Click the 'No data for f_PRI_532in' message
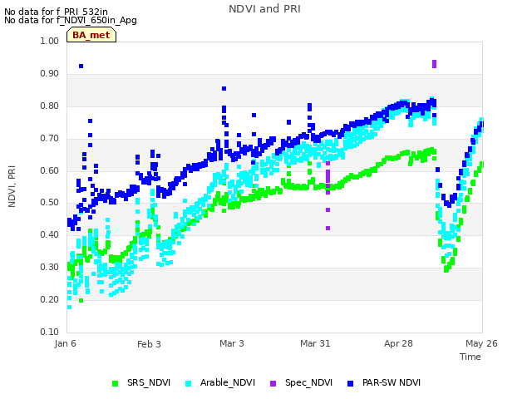This screenshot has height=399, width=532. pos(56,12)
